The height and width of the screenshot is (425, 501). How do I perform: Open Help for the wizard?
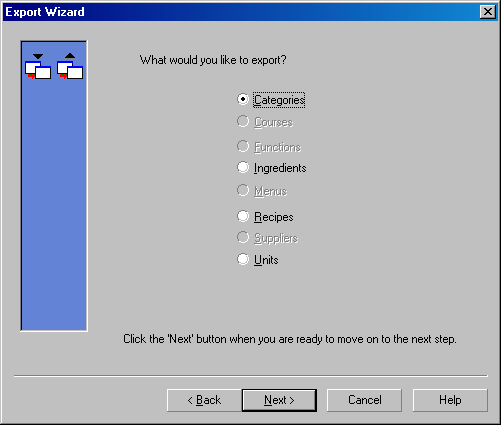coord(450,400)
